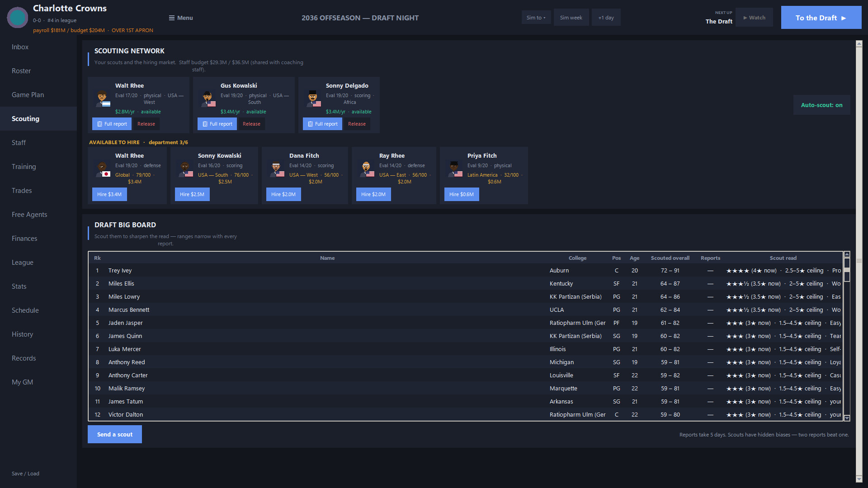The width and height of the screenshot is (868, 488).
Task: Sort big board by Scouted overall column
Action: click(x=670, y=258)
